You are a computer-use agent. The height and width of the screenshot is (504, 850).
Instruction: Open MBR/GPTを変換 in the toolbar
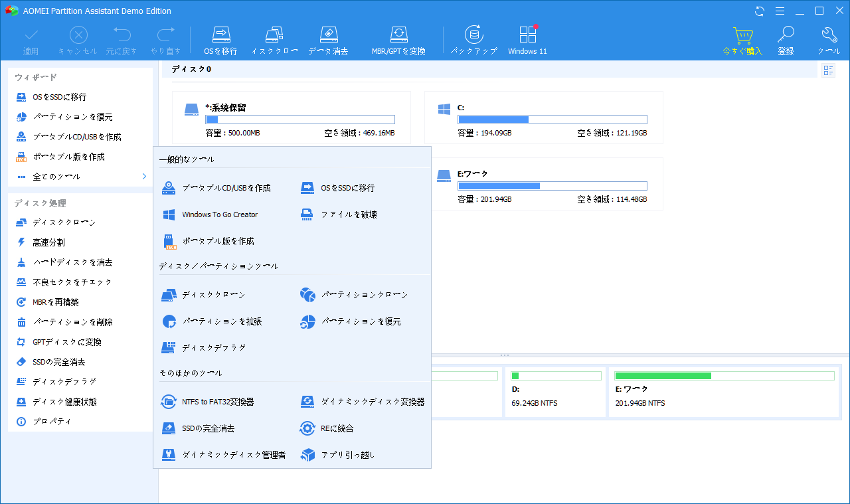coord(398,41)
